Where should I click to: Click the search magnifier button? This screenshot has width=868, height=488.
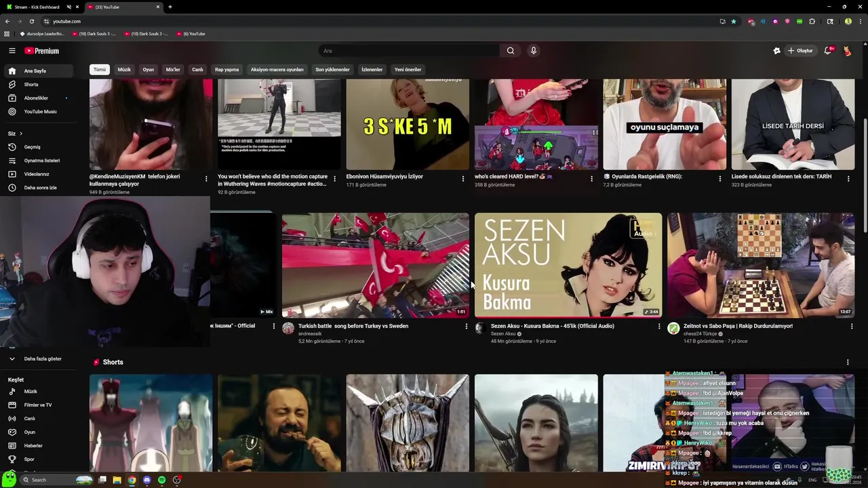tap(511, 51)
